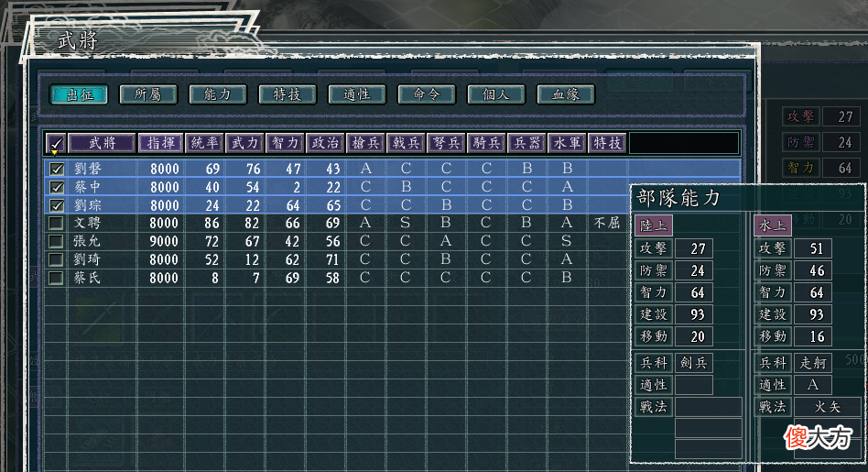Sort by 騎兵 column header
The image size is (868, 472).
pyautogui.click(x=486, y=144)
